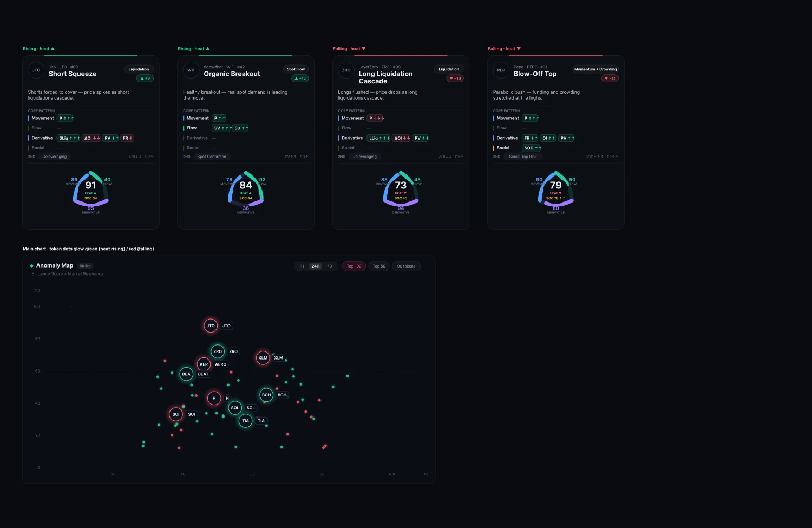Select the BCH bubble on the chart
The width and height of the screenshot is (812, 528).
click(266, 395)
